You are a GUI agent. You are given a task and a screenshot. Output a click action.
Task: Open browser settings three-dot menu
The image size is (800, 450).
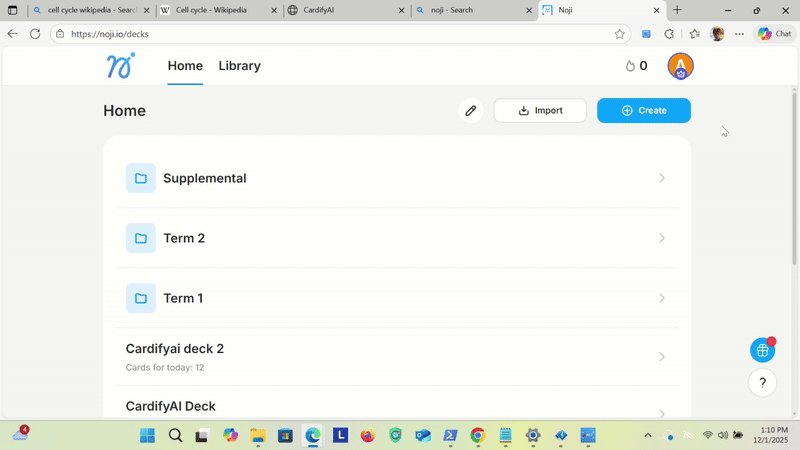[739, 34]
